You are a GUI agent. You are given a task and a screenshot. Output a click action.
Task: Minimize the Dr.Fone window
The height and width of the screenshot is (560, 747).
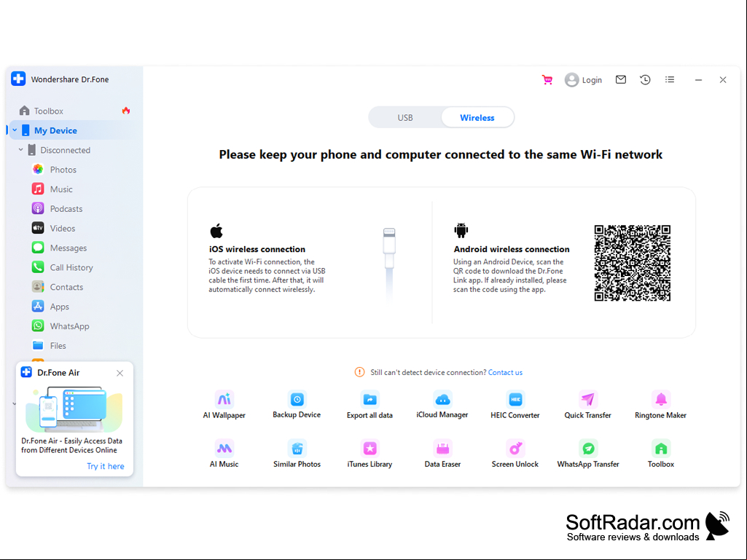[x=698, y=80]
